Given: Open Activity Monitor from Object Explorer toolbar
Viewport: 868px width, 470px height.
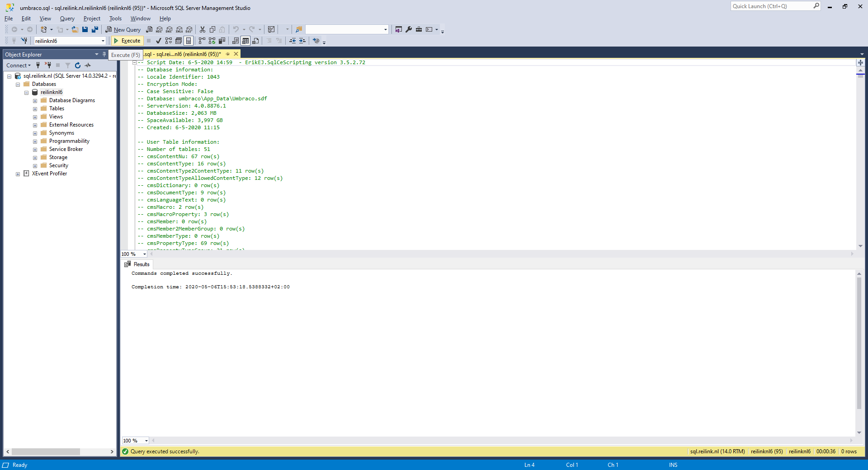Looking at the screenshot, I should (x=88, y=66).
